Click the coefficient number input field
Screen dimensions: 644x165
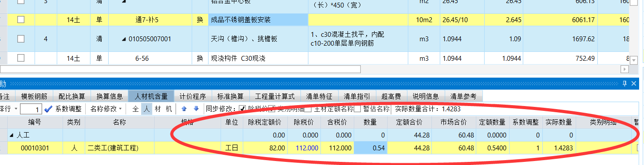click(32, 109)
